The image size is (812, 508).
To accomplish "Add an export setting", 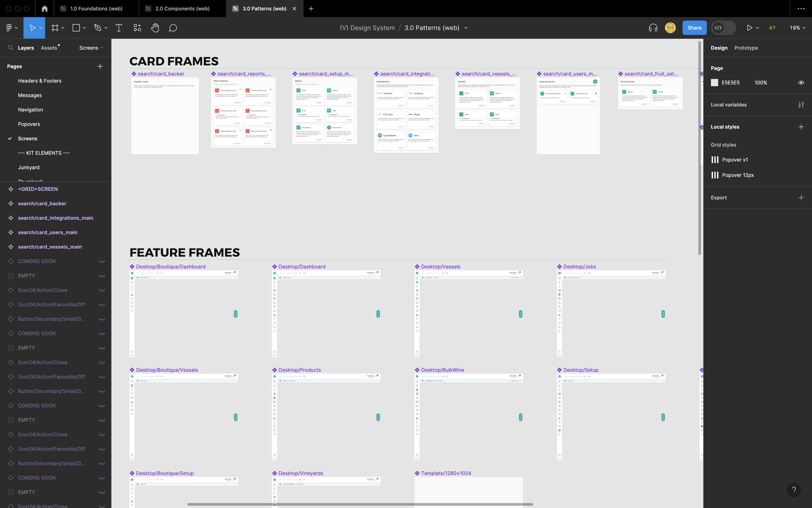I will 801,198.
